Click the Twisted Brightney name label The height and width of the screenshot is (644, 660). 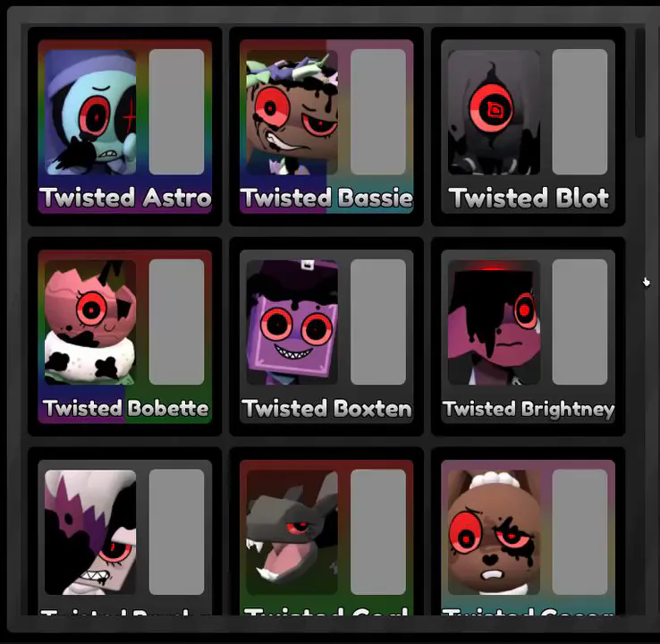529,409
